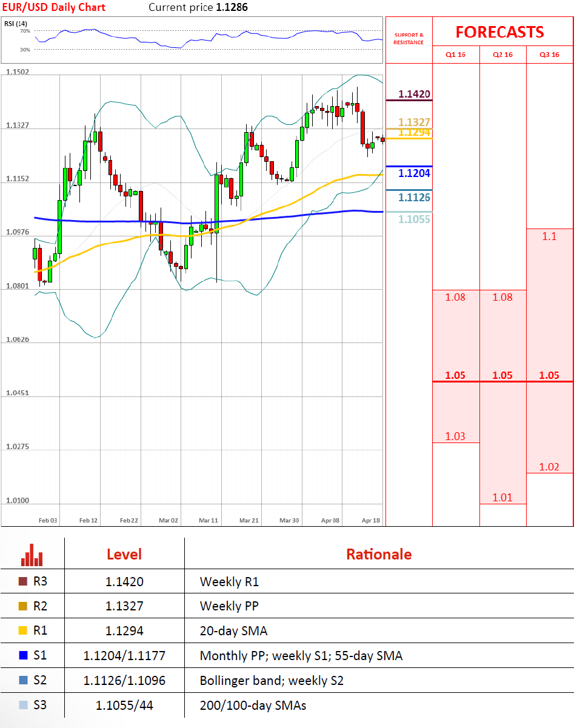Click the 1.1152 price axis label

pyautogui.click(x=18, y=179)
